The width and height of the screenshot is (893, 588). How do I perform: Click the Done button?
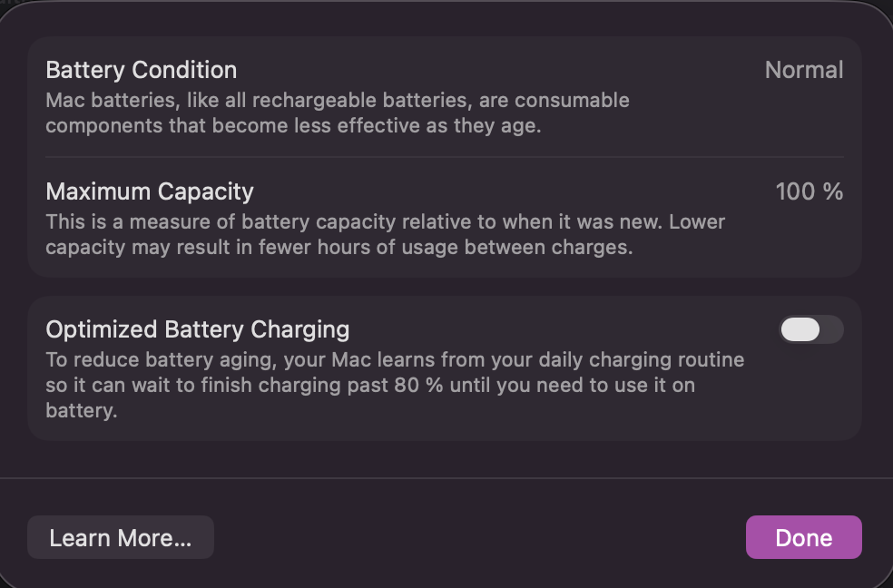(803, 537)
